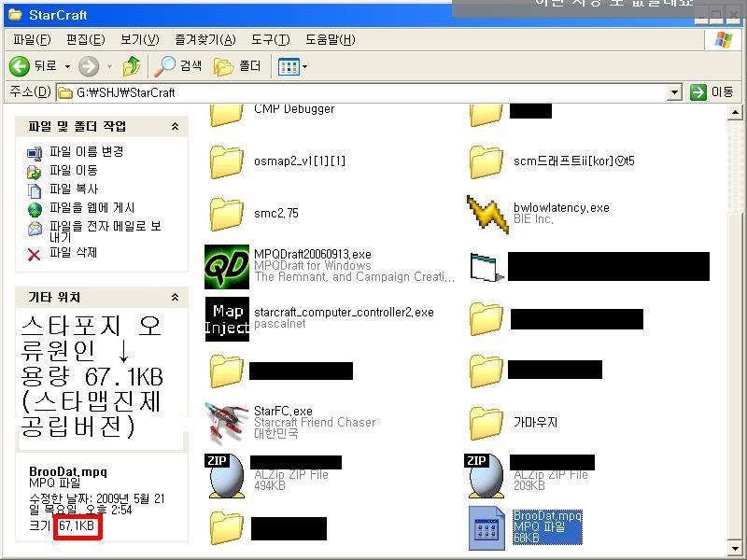
Task: Select the StarFC.exe spaceship icon
Action: [x=226, y=424]
